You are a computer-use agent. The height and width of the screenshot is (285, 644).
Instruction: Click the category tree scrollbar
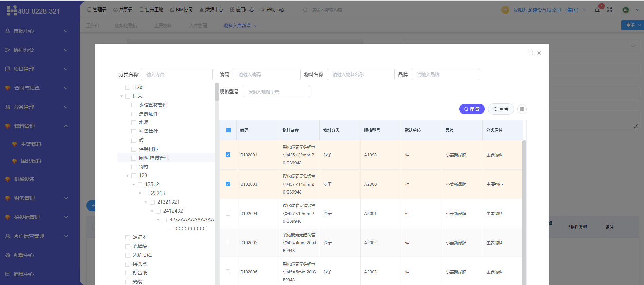217,92
